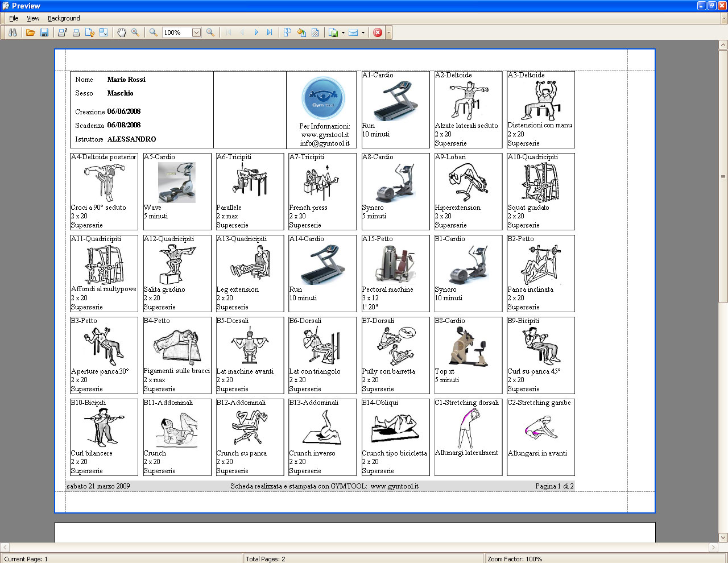Expand the Export document dropdown arrow

[x=343, y=32]
